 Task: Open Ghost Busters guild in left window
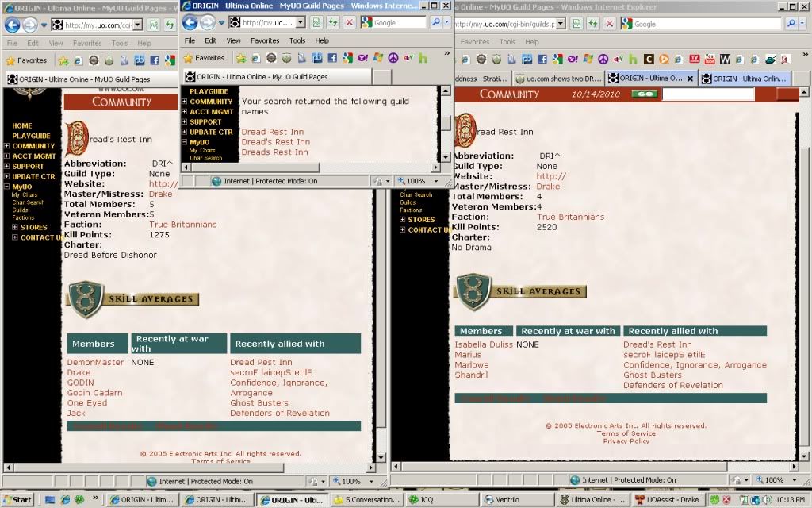(x=259, y=402)
